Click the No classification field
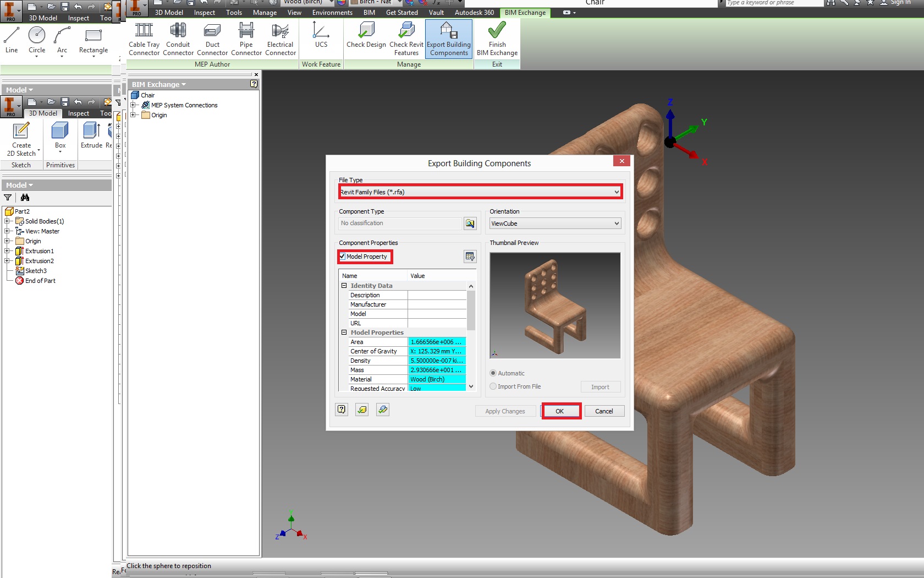Viewport: 924px width, 578px height. 400,223
